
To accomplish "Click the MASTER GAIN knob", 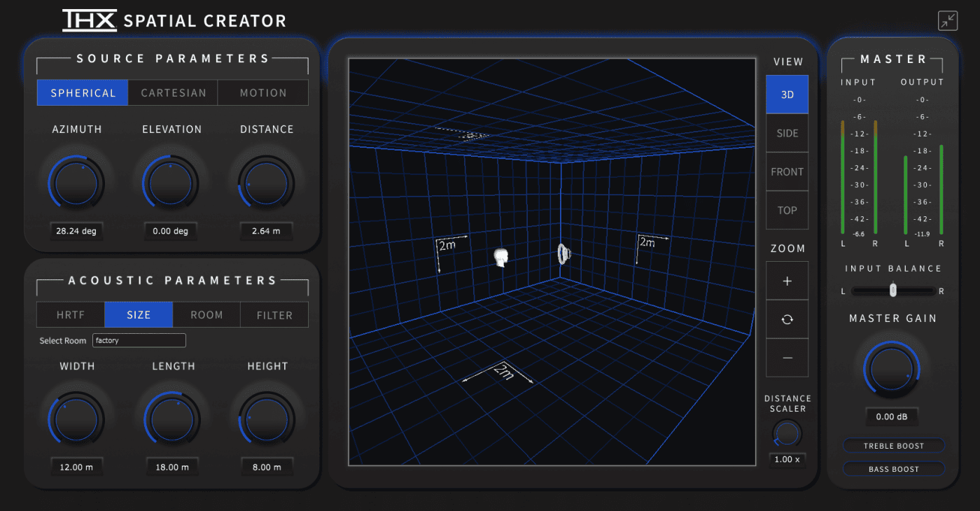I will click(x=892, y=370).
